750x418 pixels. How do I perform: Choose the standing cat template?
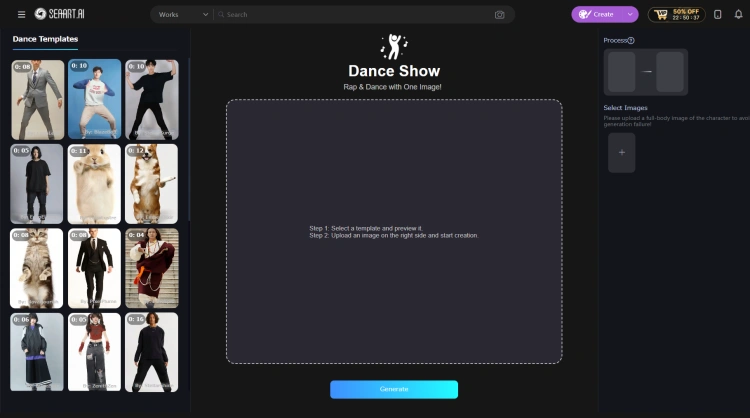[x=36, y=268]
